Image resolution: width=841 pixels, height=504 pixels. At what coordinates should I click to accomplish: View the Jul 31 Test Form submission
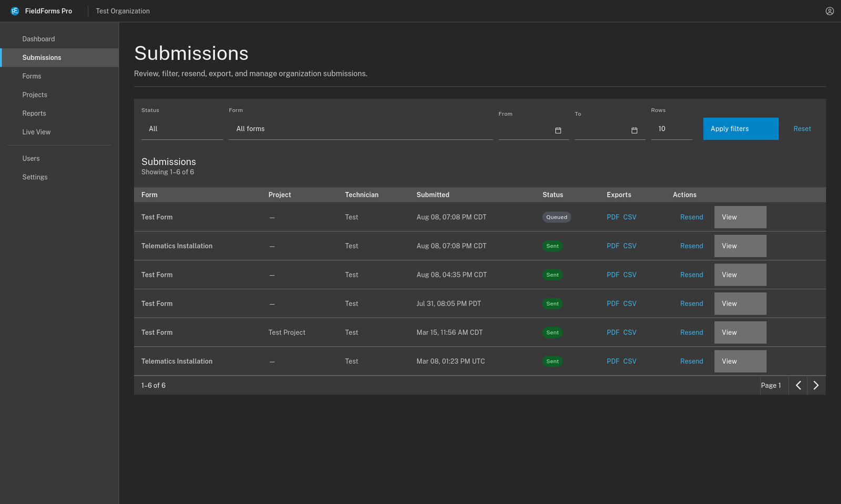coord(740,304)
